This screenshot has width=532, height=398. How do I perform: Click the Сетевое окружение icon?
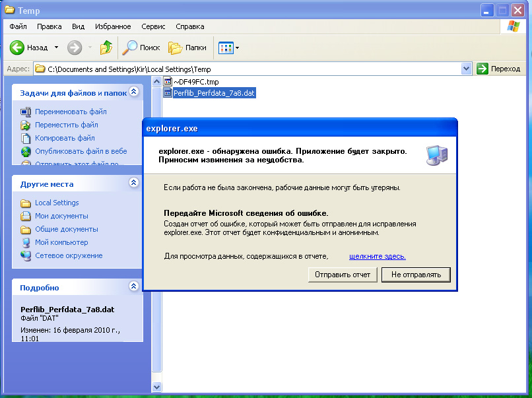(26, 256)
